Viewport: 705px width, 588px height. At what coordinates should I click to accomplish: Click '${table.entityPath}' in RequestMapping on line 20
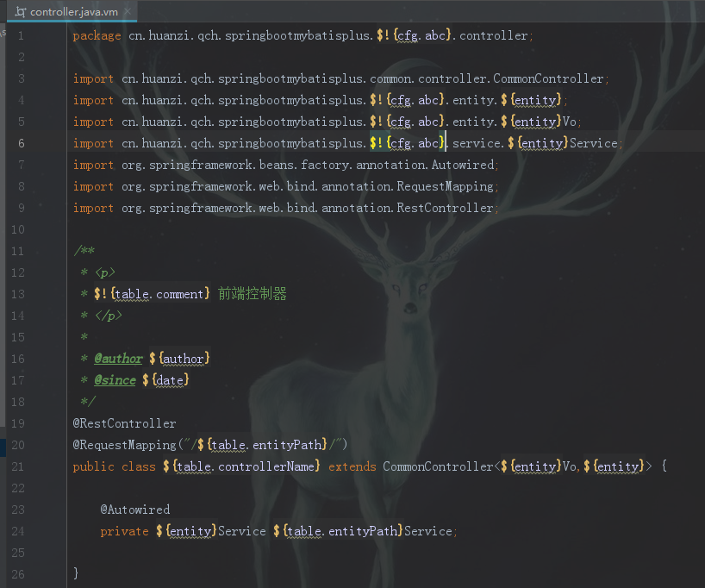click(262, 445)
